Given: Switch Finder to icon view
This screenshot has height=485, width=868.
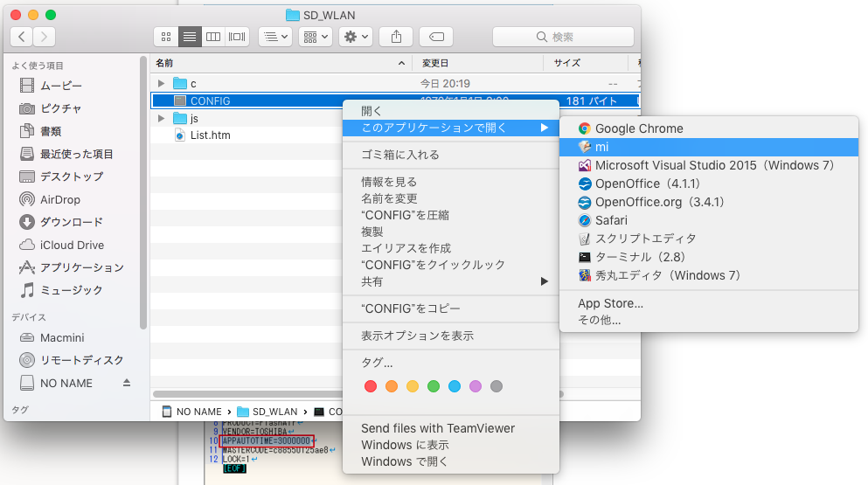Looking at the screenshot, I should coord(165,37).
